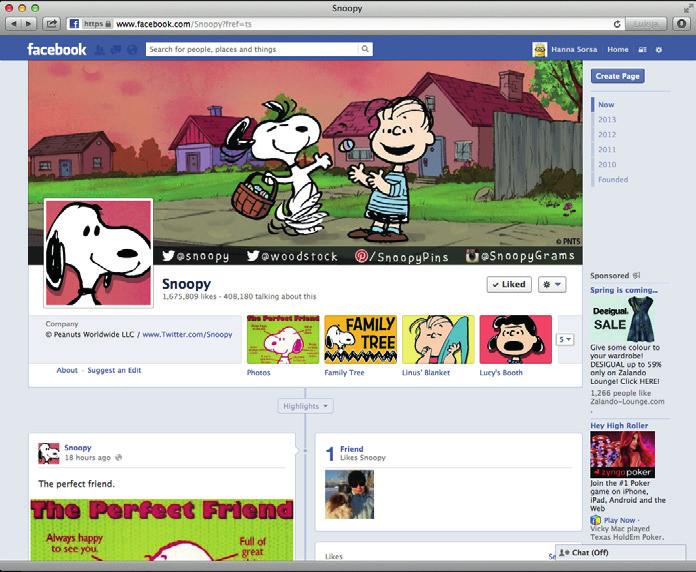Click the Snoopy post avatar thumbnail
The image size is (696, 572).
tap(49, 453)
